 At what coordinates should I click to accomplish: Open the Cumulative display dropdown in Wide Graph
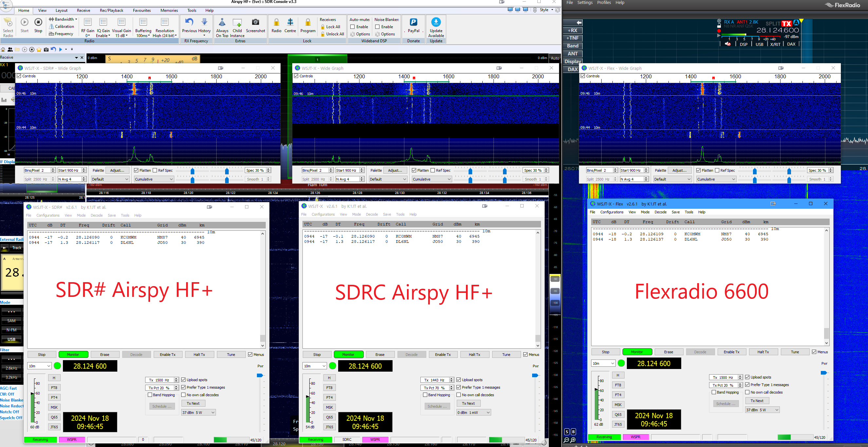[153, 179]
